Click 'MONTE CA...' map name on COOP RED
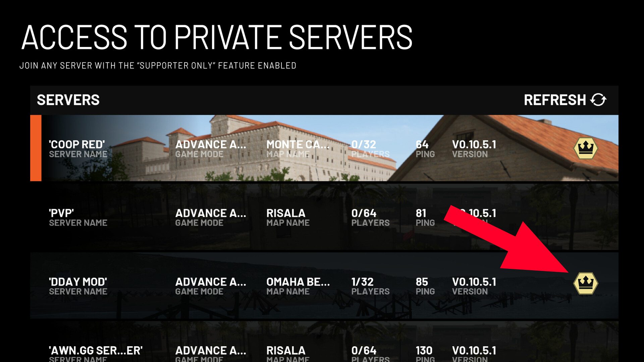This screenshot has height=362, width=644. 298,145
